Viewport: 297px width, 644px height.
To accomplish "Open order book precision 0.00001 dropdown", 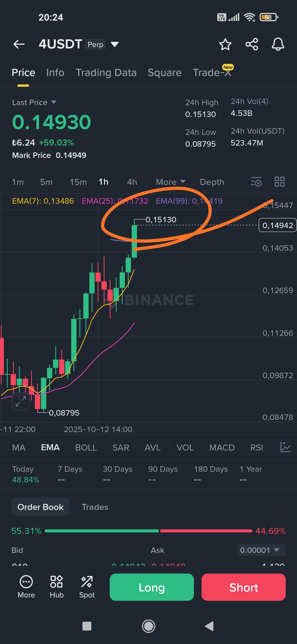I will pos(261,550).
